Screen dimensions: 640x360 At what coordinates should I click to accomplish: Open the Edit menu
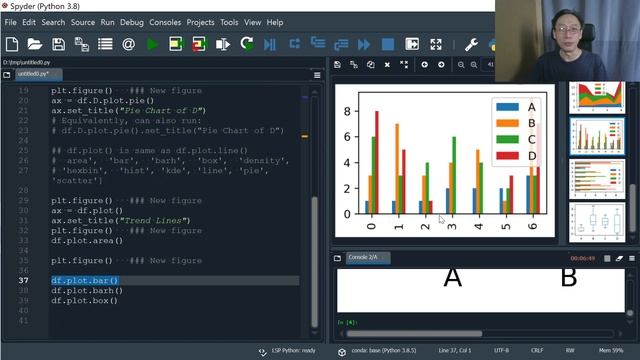coord(29,22)
